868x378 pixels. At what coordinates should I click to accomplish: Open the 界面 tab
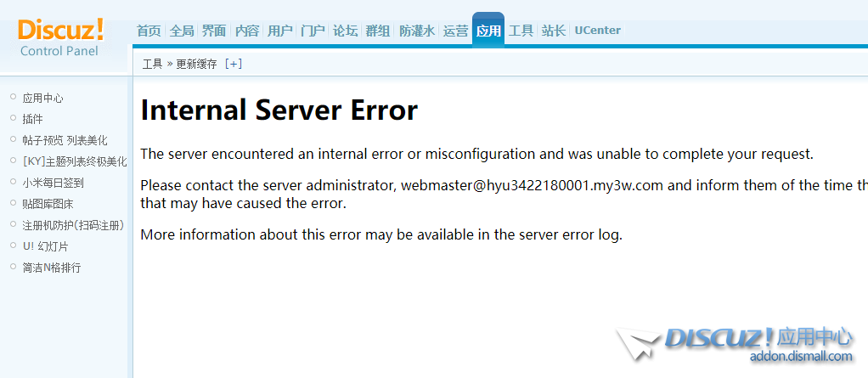click(x=214, y=31)
